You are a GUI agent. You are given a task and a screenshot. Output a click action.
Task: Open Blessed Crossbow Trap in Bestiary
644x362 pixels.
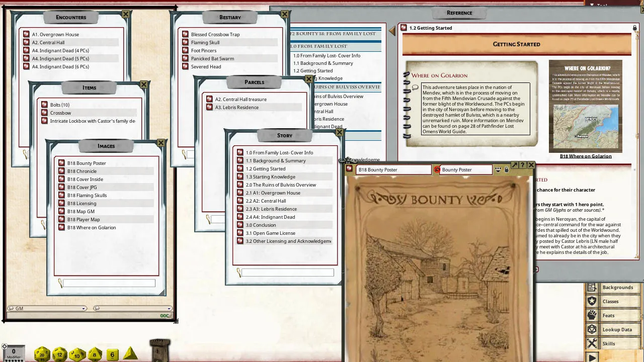tap(215, 35)
